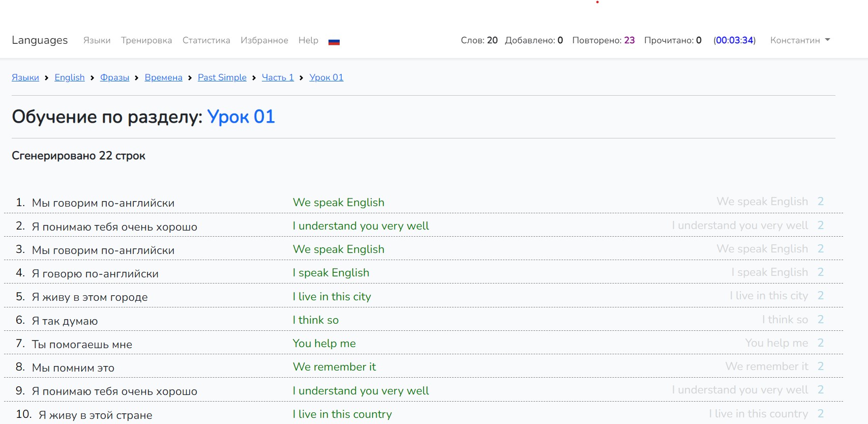Go to Тренировка in navigation bar

146,40
